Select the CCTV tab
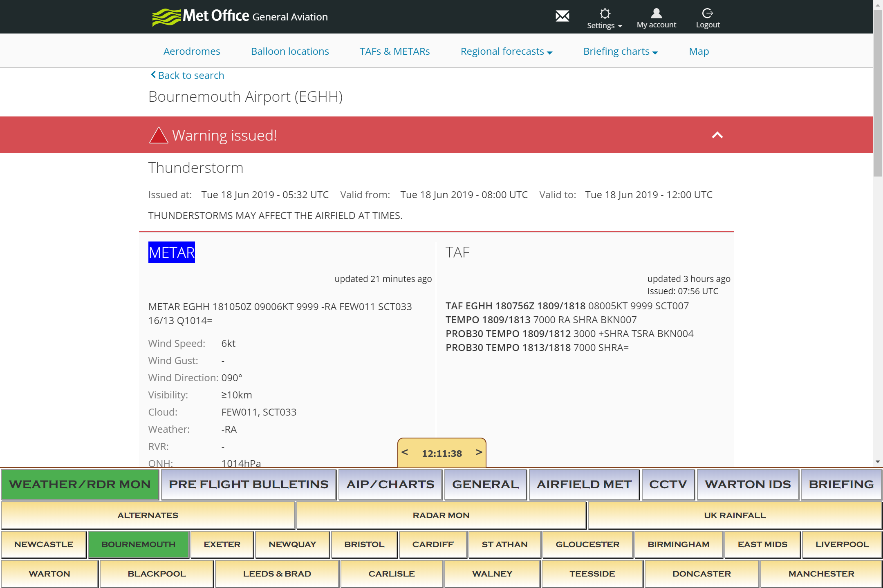Screen dimensions: 883x588 pos(668,485)
